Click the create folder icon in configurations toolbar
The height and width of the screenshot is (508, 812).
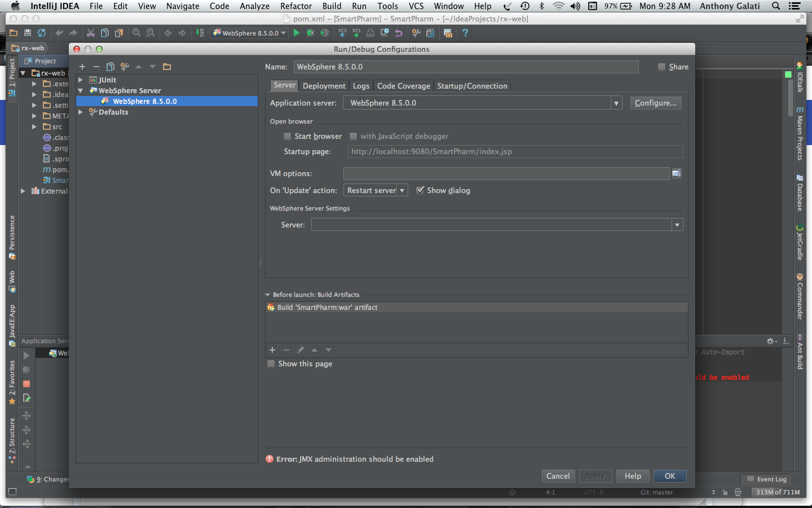click(x=167, y=67)
